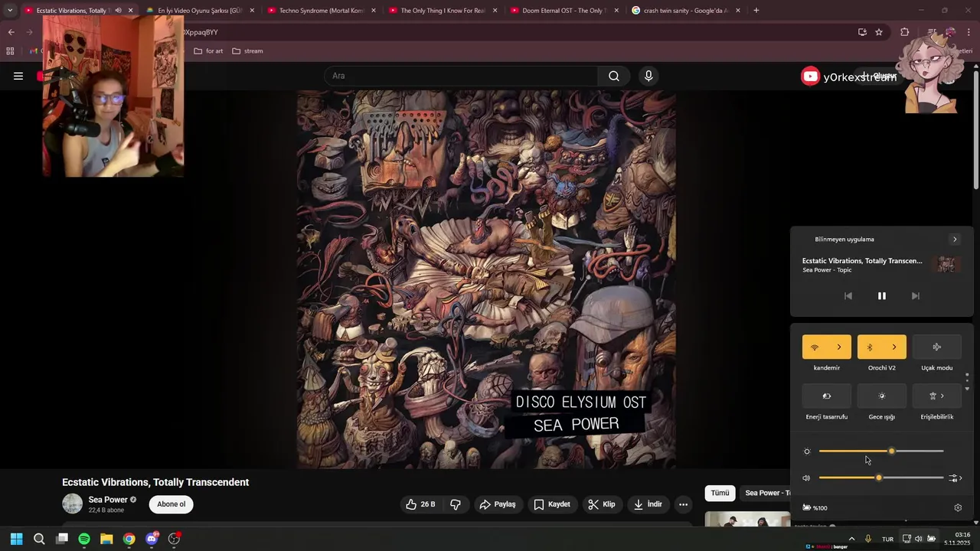Screen dimensions: 980x551
Task: Toggle Wi-Fi kandemir tile off
Action: point(815,347)
